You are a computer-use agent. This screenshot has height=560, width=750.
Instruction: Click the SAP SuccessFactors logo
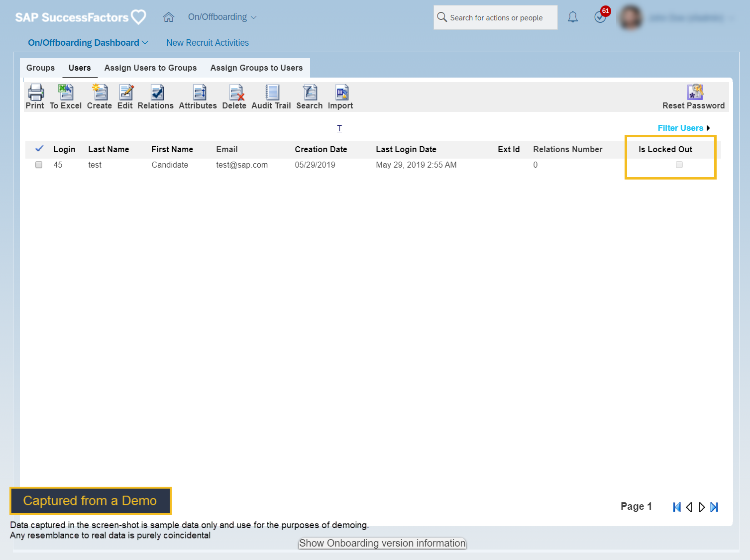[81, 17]
